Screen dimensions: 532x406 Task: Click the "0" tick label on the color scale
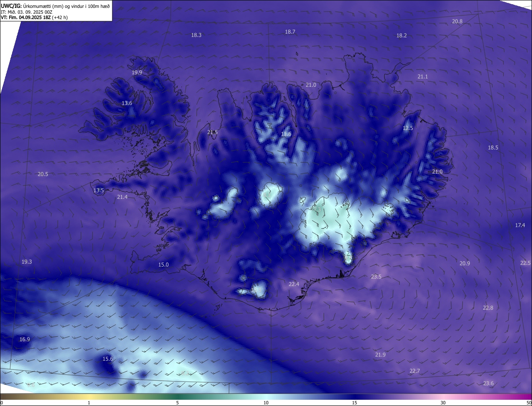click(2, 403)
